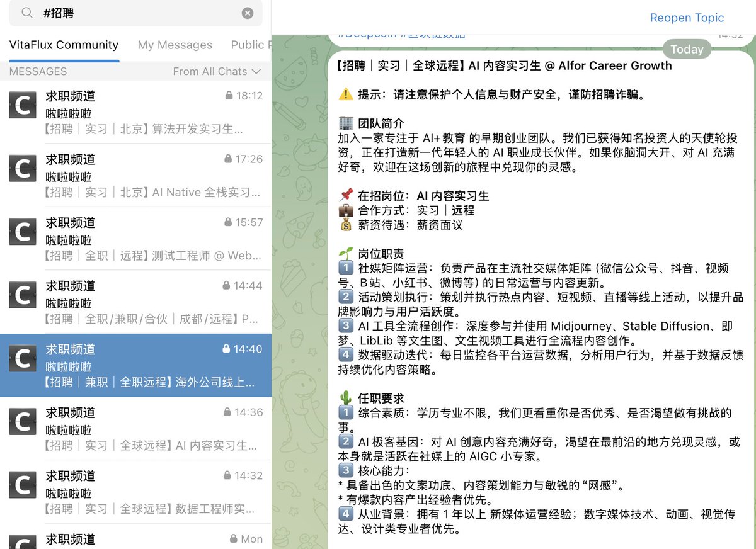This screenshot has width=756, height=549.
Task: Click avatar of the 15:57 result
Action: click(23, 232)
